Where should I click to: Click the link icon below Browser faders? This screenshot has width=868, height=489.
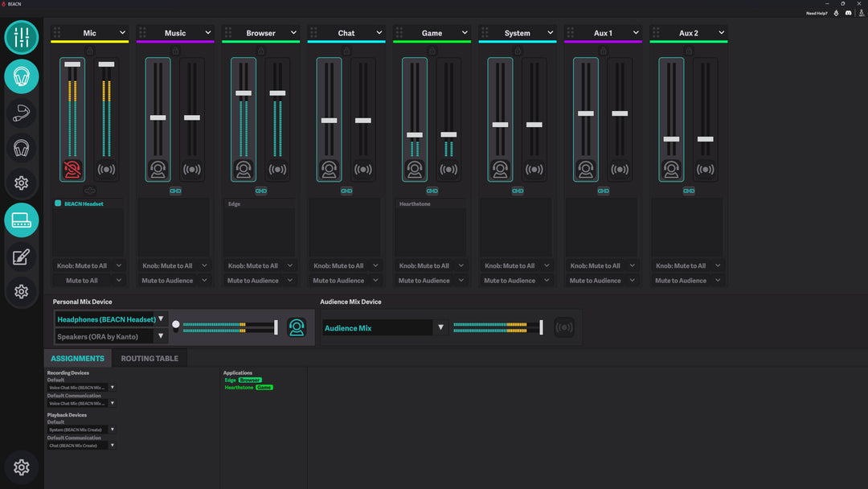(x=260, y=191)
